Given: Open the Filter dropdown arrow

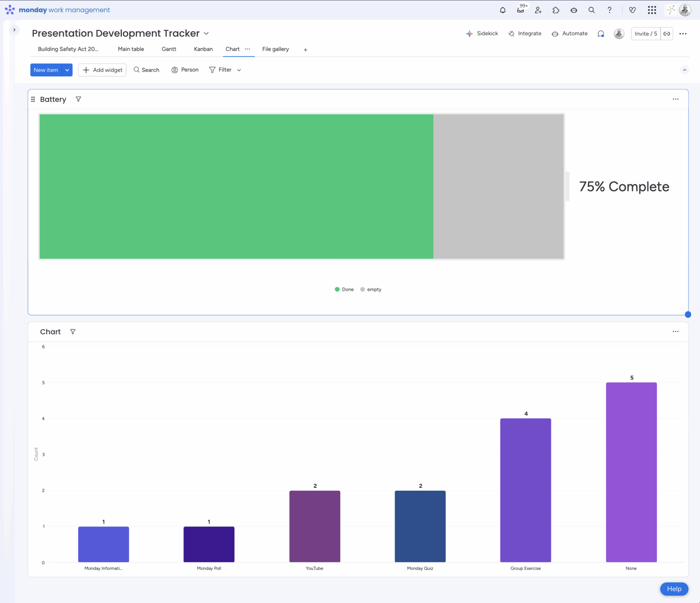Looking at the screenshot, I should pos(239,70).
